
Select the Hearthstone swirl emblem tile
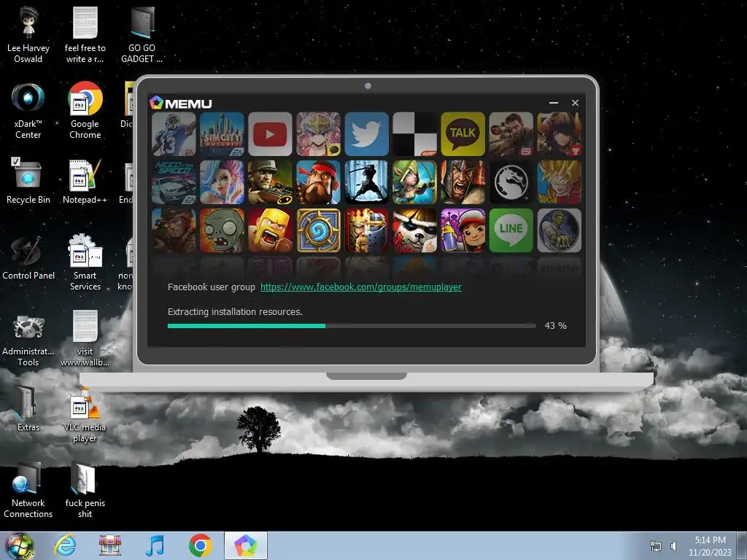point(318,230)
